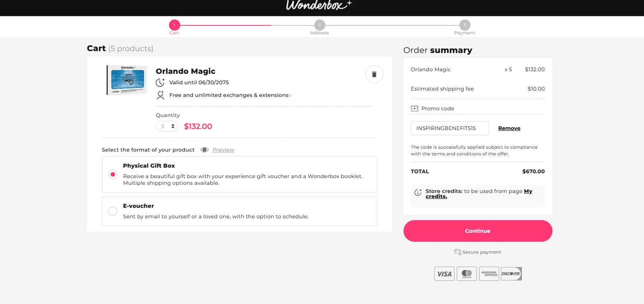Click the 'Valid until 06/30/2075' text

[x=199, y=82]
